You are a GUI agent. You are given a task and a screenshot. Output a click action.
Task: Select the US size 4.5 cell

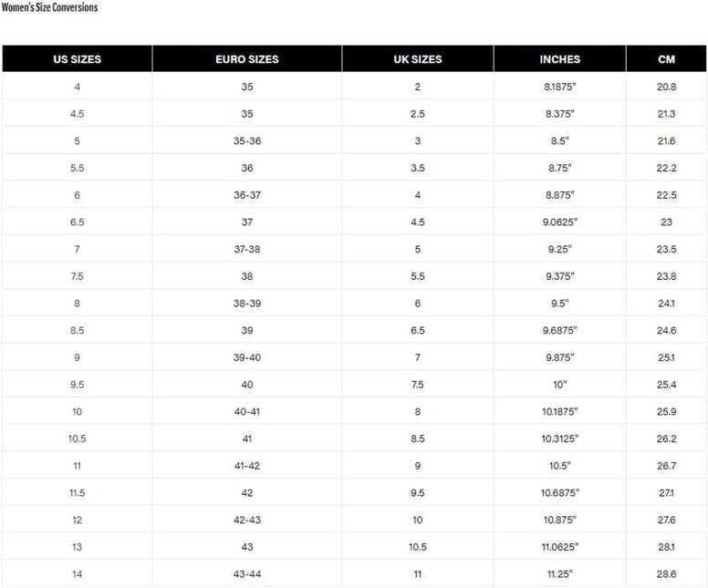[78, 113]
